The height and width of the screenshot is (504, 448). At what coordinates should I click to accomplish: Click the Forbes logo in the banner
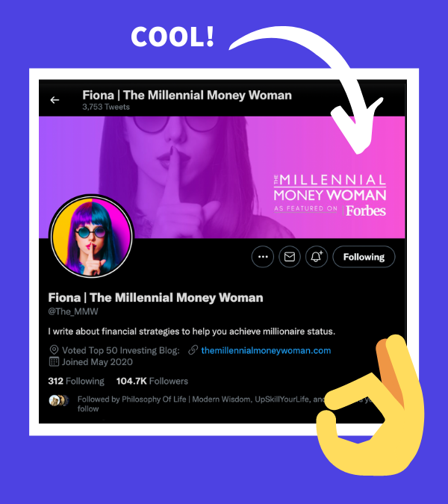pos(366,211)
